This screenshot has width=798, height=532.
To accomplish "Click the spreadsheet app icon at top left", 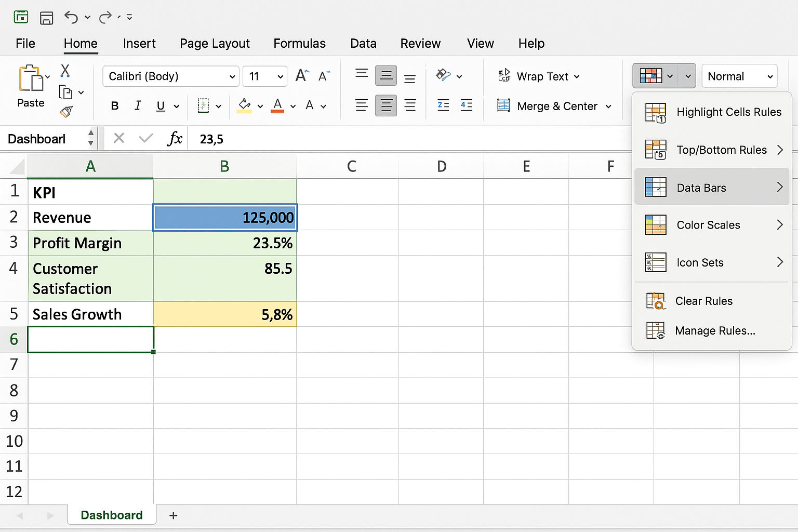I will pyautogui.click(x=21, y=17).
